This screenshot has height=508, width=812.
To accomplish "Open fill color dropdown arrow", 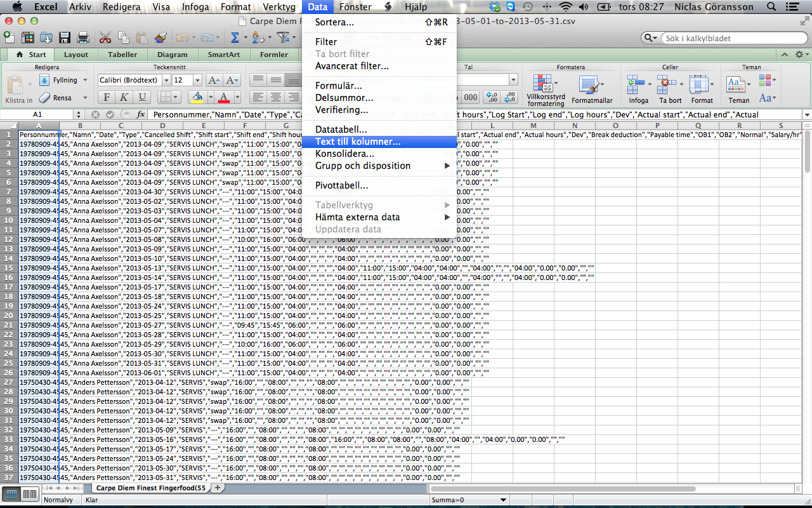I will pyautogui.click(x=210, y=97).
